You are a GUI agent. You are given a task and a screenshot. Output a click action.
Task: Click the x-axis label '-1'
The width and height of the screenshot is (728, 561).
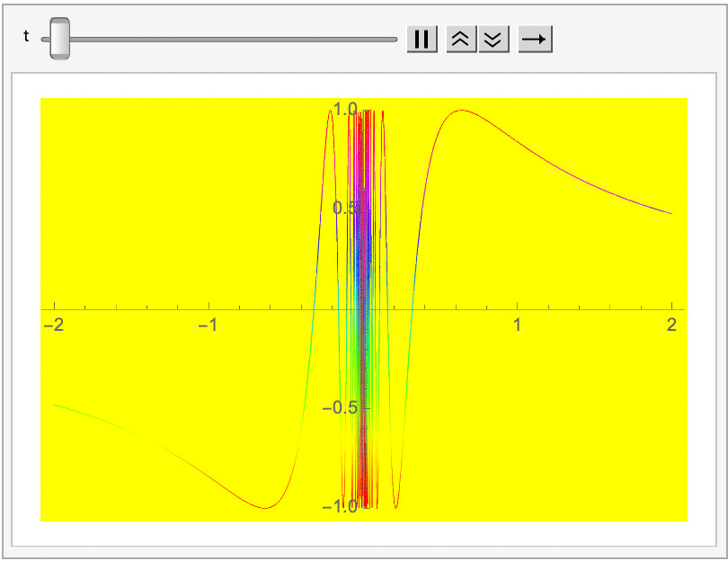click(209, 325)
